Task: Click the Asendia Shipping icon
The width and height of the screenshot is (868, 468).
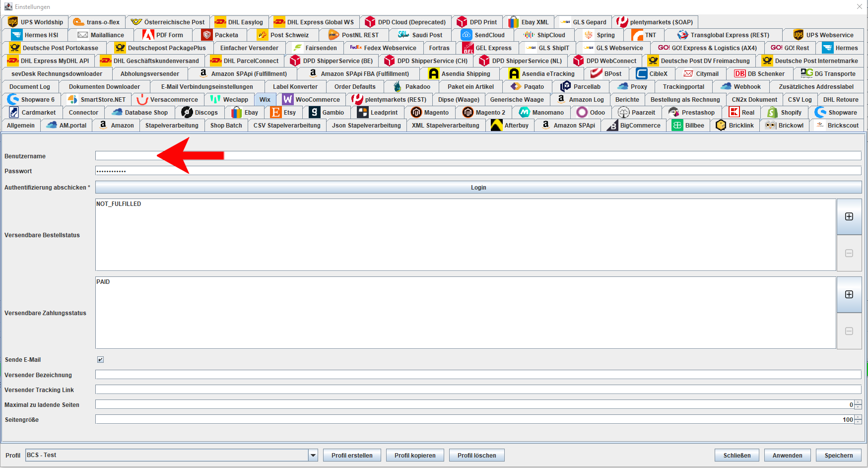Action: click(x=434, y=73)
